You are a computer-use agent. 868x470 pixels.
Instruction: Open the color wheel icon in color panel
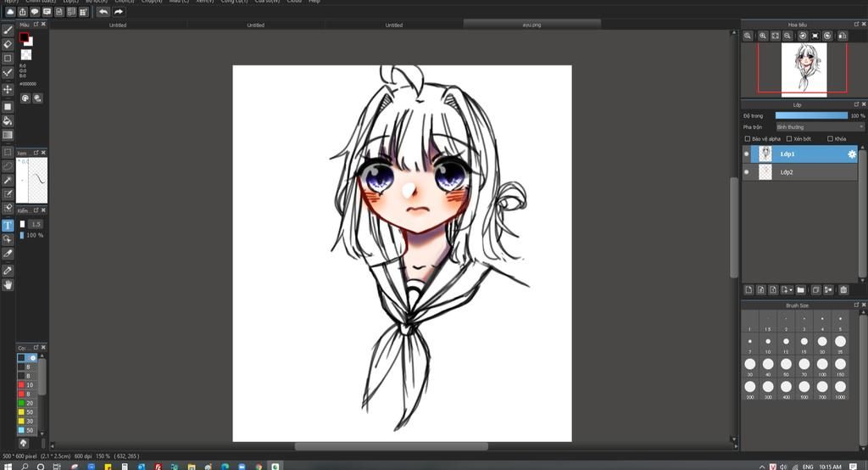click(x=25, y=98)
